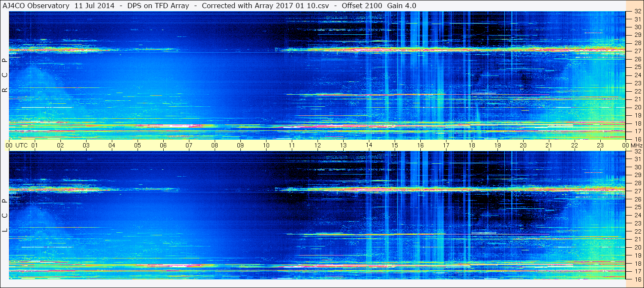644x288 pixels.
Task: Click the rotated 'L C P' panel label
Action: (5, 216)
